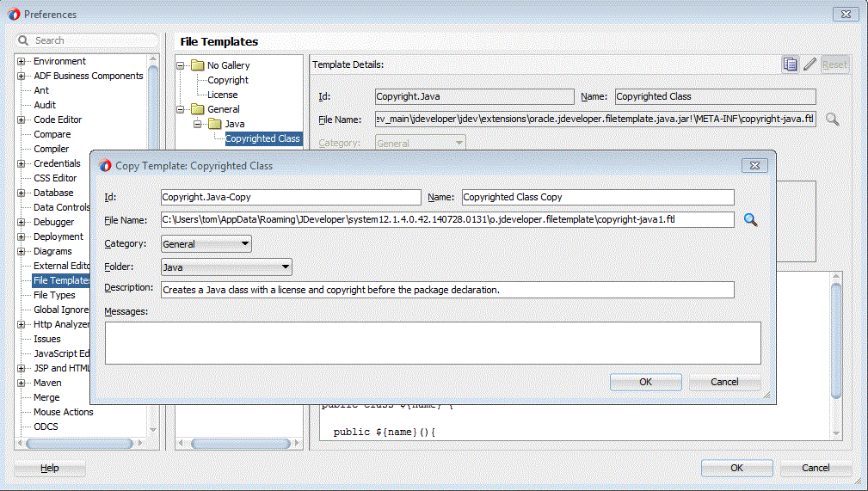Click the search magnifier icon in Preferences
Viewport: 868px width, 491px height.
tap(23, 40)
